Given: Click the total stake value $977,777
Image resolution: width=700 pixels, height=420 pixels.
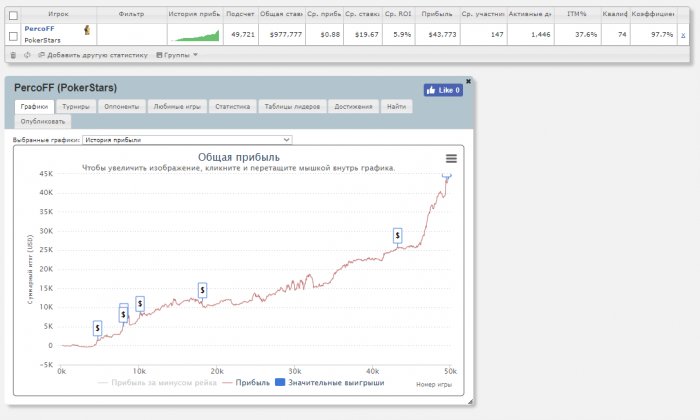Looking at the screenshot, I should (286, 34).
